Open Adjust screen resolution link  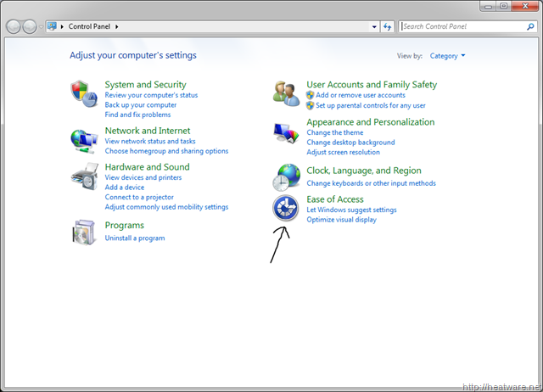pyautogui.click(x=343, y=153)
